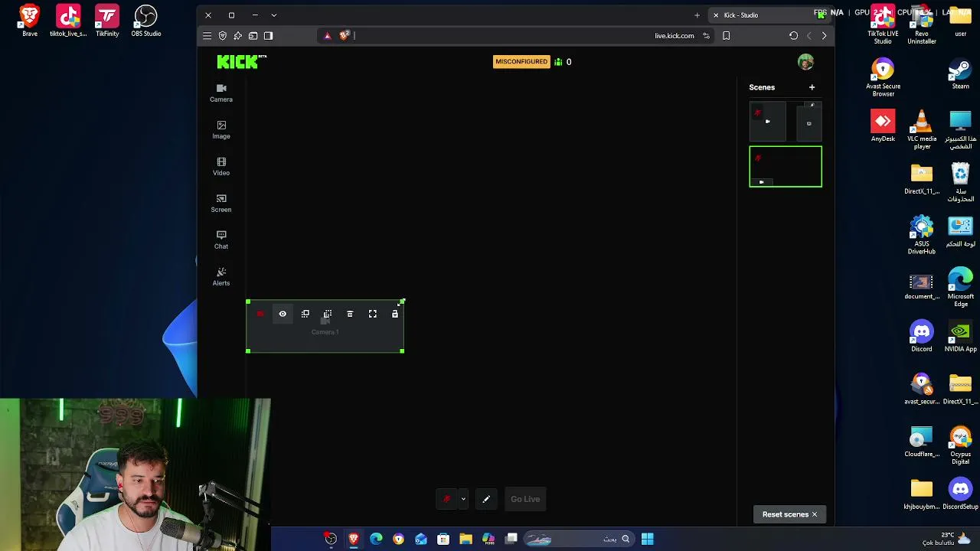
Task: Open the TikFinity desktop shortcut
Action: click(x=107, y=21)
